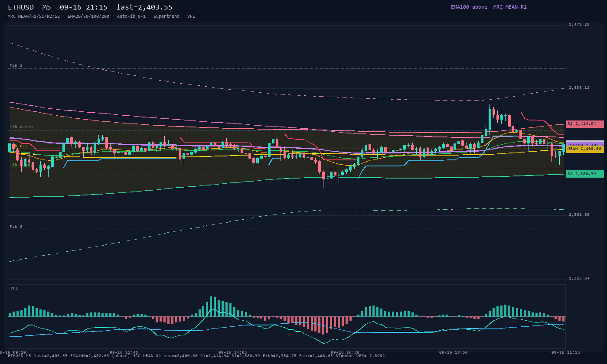Click the '09-16 09:20' time axis label
The width and height of the screenshot is (607, 364).
pyautogui.click(x=13, y=352)
